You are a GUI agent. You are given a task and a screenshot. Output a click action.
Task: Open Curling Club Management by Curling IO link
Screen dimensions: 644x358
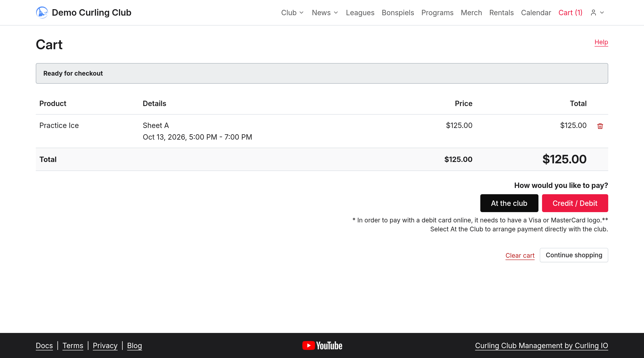coord(541,345)
